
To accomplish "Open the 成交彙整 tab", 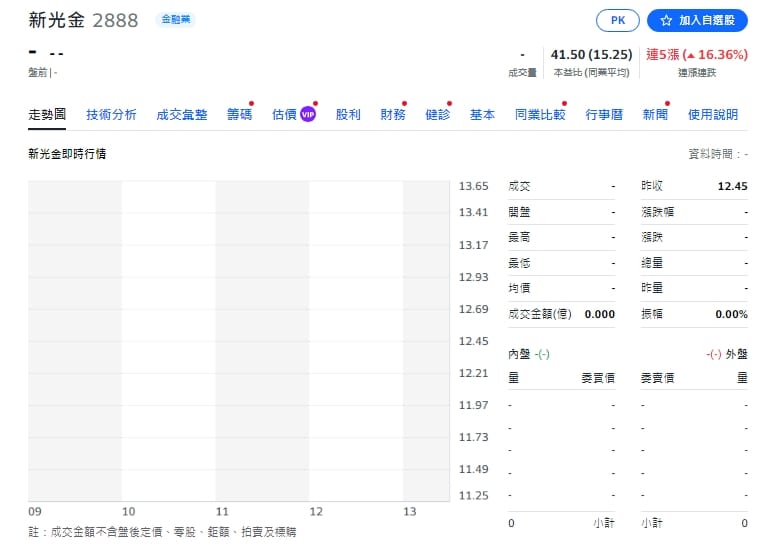I will tap(181, 114).
